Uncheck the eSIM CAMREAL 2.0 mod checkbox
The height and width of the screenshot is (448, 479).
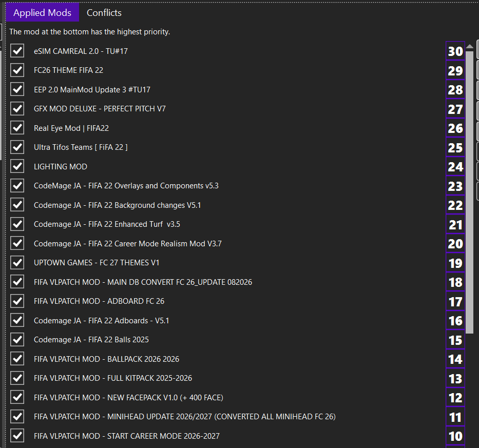coord(17,51)
